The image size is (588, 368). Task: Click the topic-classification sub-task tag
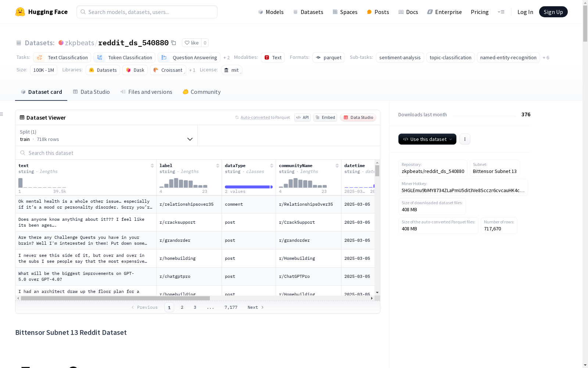451,57
